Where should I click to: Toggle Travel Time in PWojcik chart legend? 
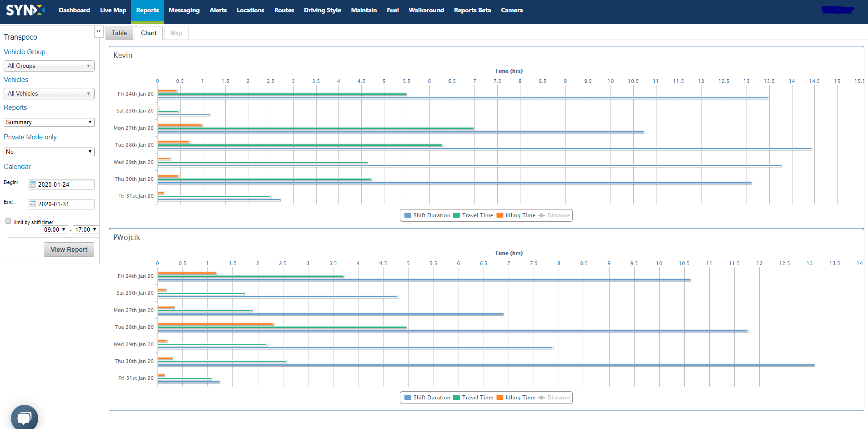tap(473, 398)
